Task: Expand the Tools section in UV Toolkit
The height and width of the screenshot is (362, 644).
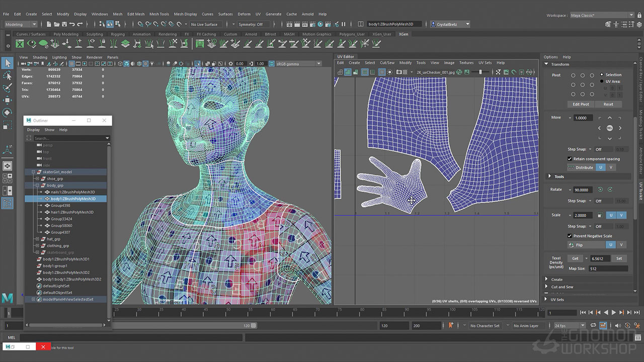Action: pyautogui.click(x=549, y=176)
